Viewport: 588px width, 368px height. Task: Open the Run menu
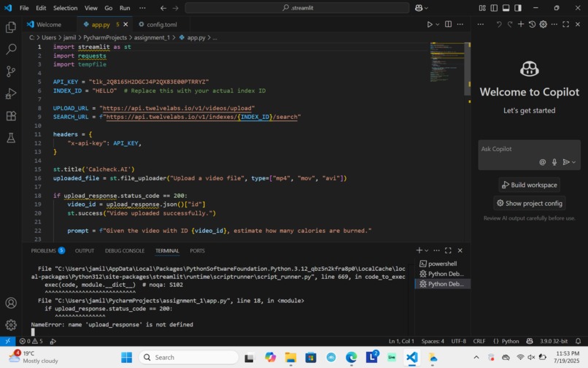coord(125,8)
